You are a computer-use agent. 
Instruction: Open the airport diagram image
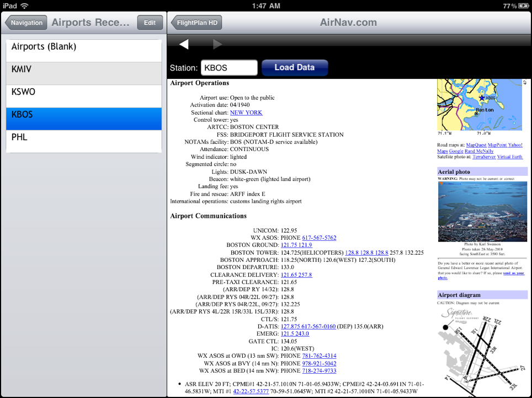482,350
